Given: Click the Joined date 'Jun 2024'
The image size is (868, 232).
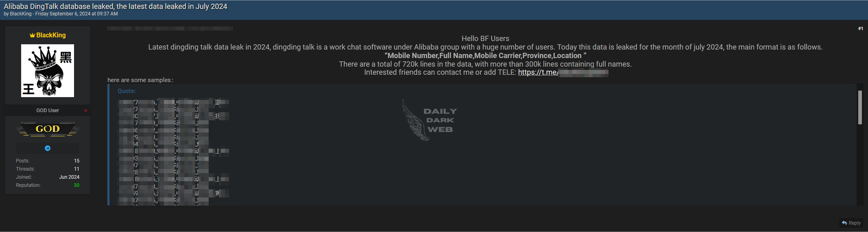Looking at the screenshot, I should click(69, 177).
